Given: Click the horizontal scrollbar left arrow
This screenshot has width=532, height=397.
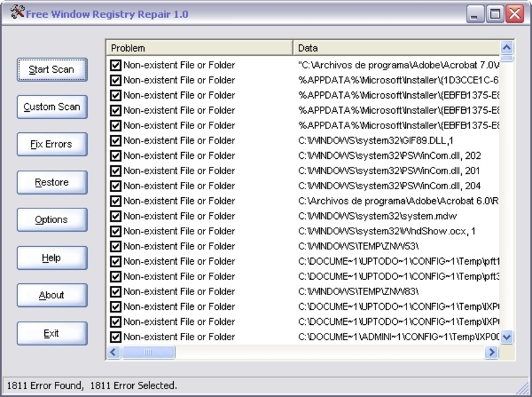Looking at the screenshot, I should click(114, 352).
